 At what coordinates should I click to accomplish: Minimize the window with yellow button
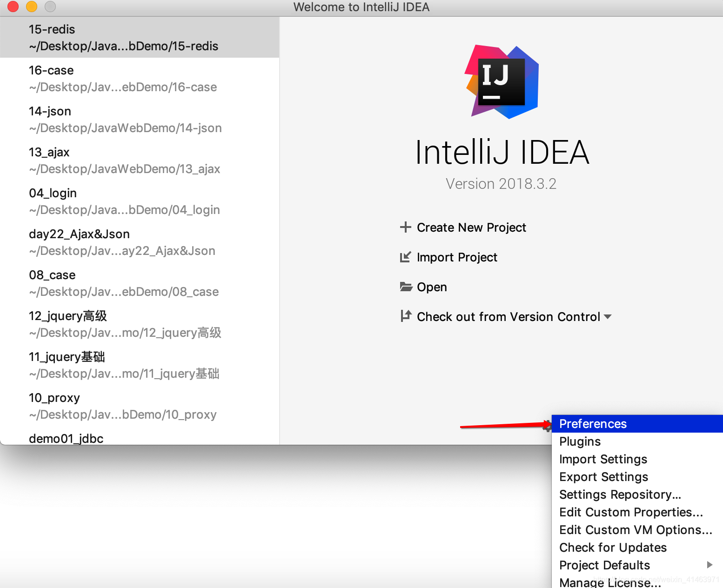(32, 7)
